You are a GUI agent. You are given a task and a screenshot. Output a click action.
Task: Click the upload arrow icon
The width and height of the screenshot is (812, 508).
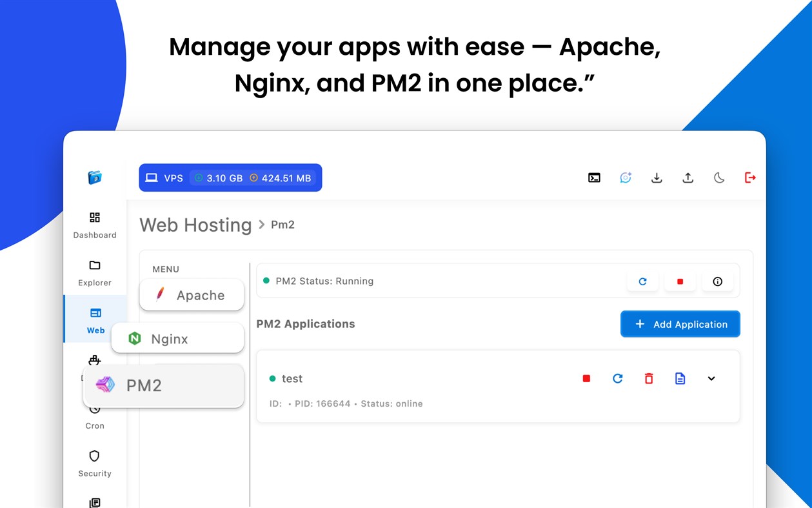tap(688, 178)
